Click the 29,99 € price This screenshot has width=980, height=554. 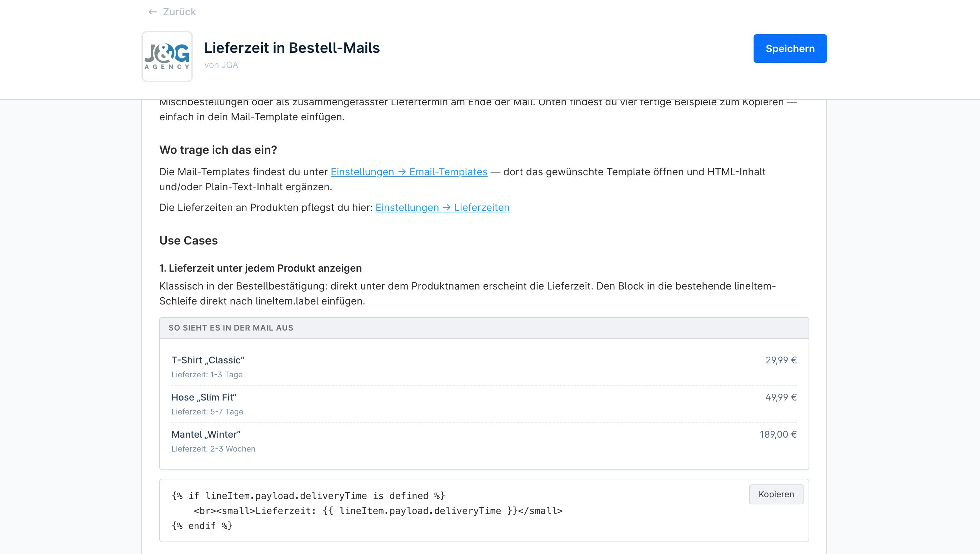tap(781, 360)
